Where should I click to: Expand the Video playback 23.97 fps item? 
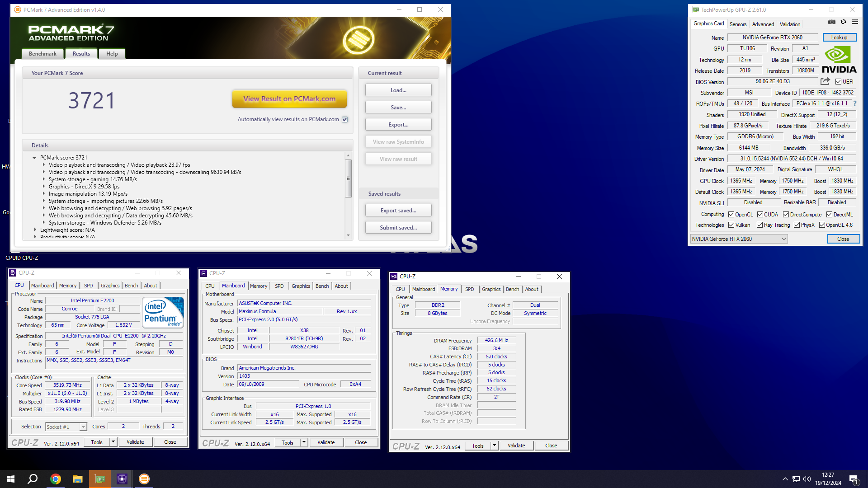44,165
